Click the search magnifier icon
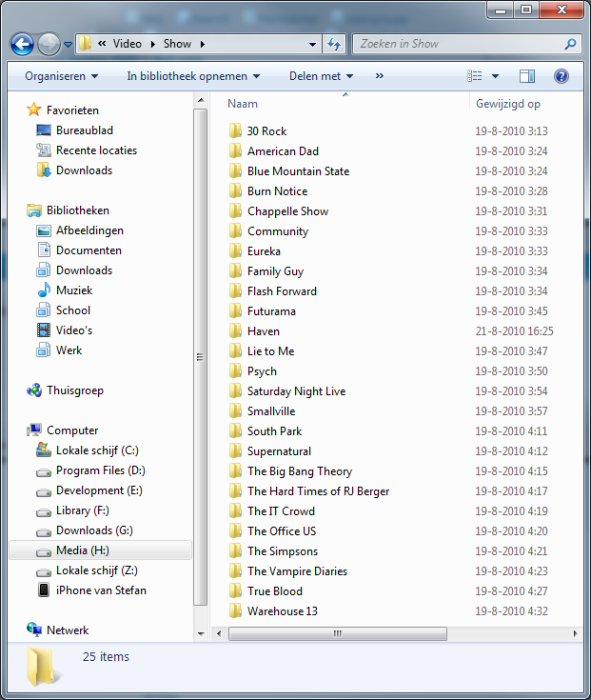The image size is (591, 700). [570, 44]
